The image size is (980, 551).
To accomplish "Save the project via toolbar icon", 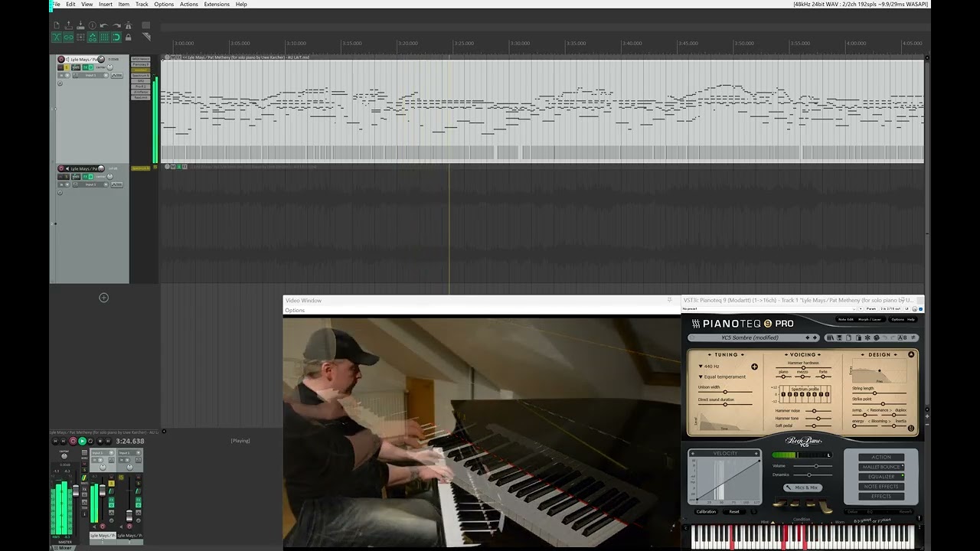I will click(80, 25).
